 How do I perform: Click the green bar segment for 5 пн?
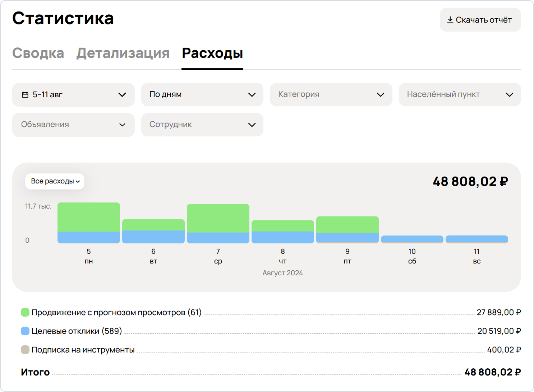point(89,217)
